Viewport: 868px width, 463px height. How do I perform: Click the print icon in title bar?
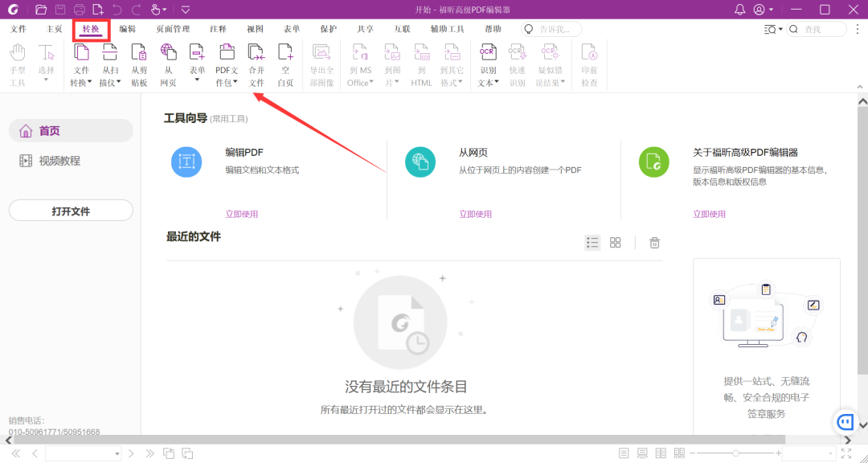pyautogui.click(x=80, y=10)
